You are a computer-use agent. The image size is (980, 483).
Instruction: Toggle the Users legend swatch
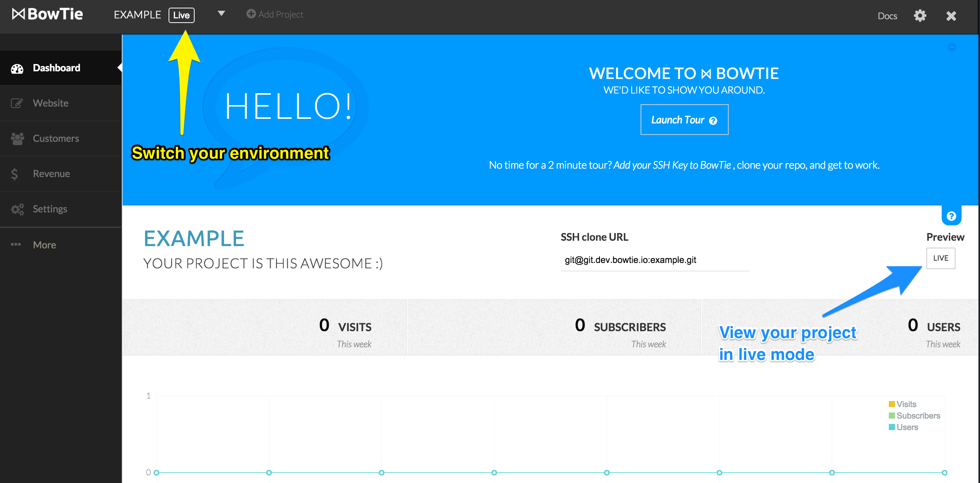pos(892,427)
